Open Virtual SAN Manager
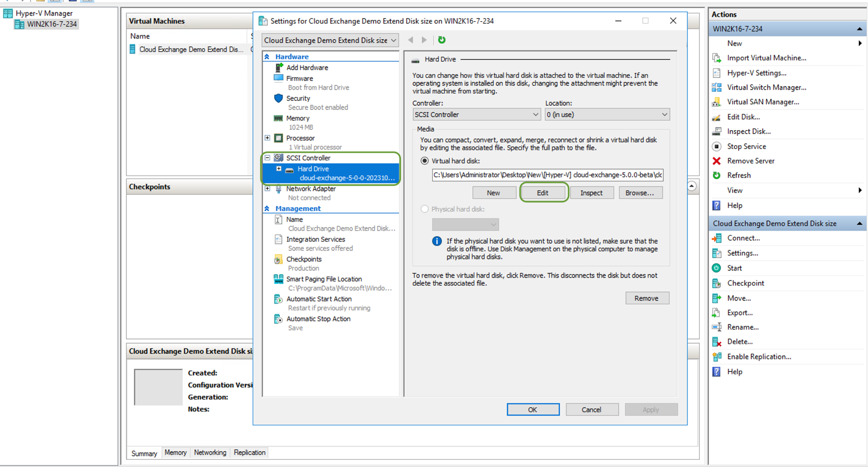The image size is (868, 467). (763, 102)
